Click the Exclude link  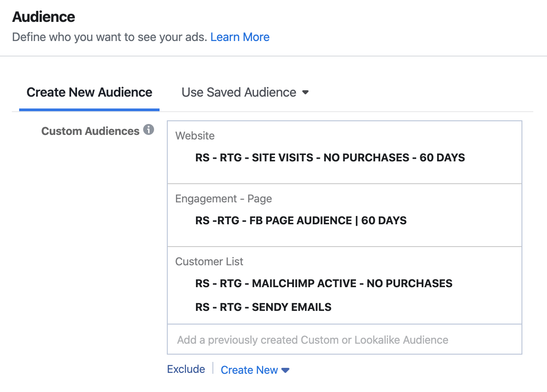tap(186, 369)
